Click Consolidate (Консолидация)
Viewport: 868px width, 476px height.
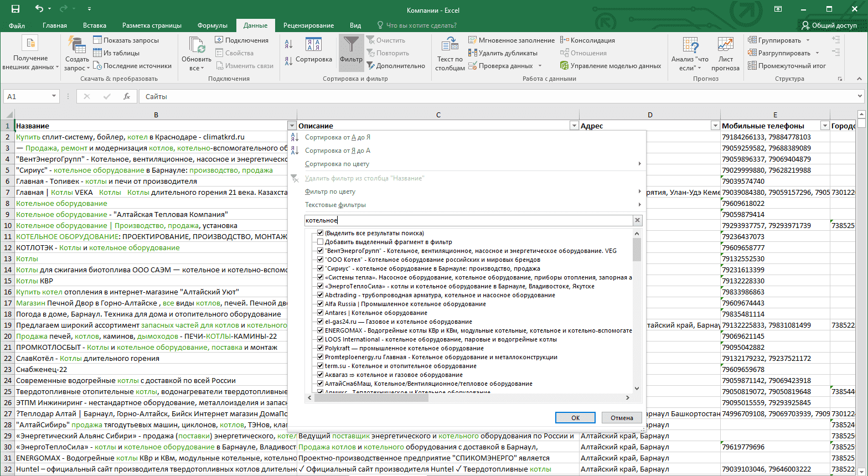click(587, 40)
